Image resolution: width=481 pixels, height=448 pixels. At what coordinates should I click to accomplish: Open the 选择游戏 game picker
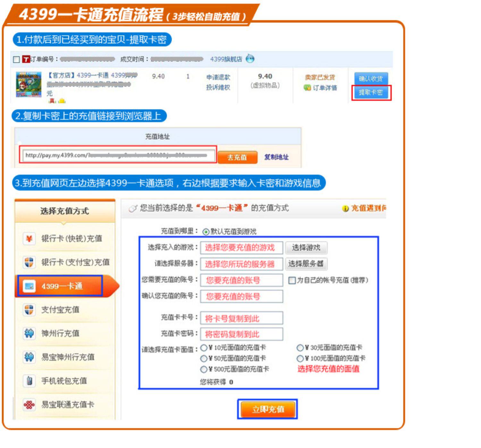pos(306,248)
